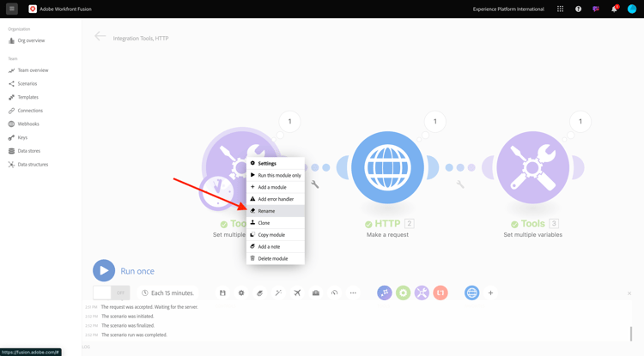The width and height of the screenshot is (644, 356).
Task: Click the Explain flow airplane icon
Action: [297, 293]
